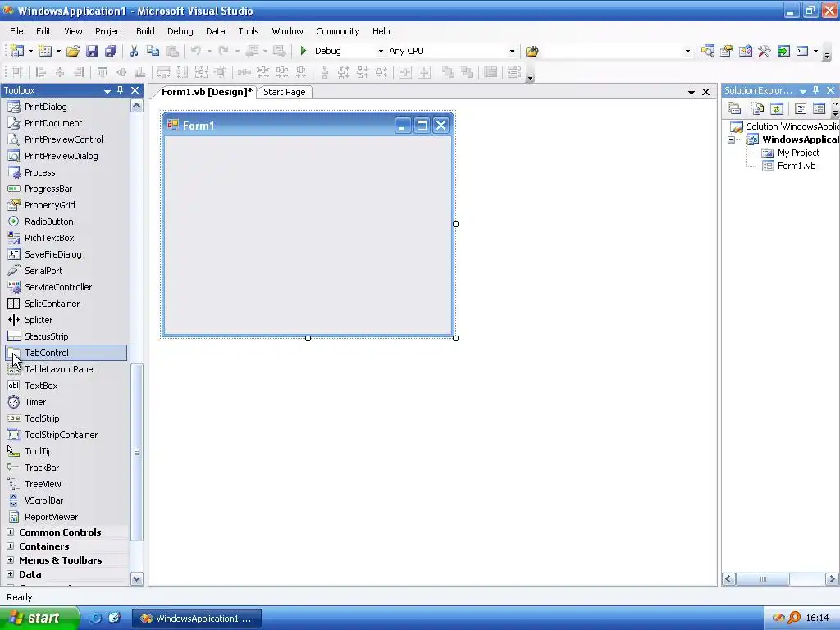Image resolution: width=840 pixels, height=630 pixels.
Task: Open the Tools menu
Action: click(x=249, y=31)
